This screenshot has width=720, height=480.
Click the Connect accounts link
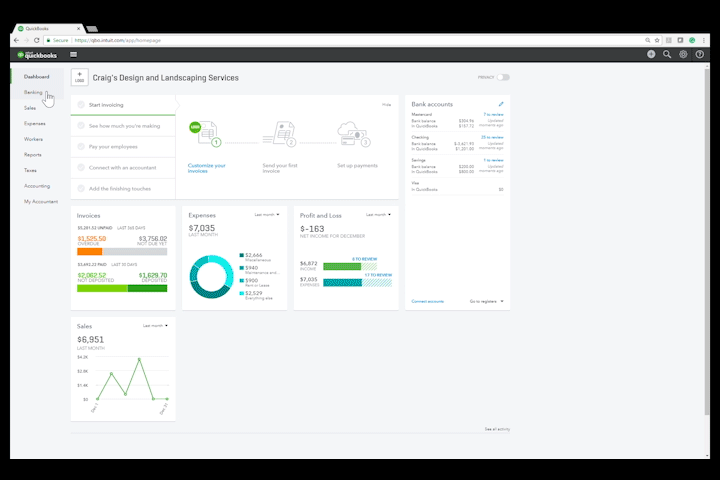click(x=428, y=301)
